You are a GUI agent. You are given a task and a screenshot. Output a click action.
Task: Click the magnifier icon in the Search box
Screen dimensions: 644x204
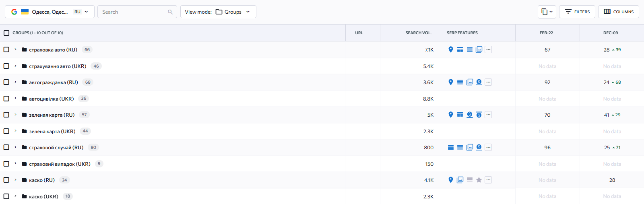(170, 12)
